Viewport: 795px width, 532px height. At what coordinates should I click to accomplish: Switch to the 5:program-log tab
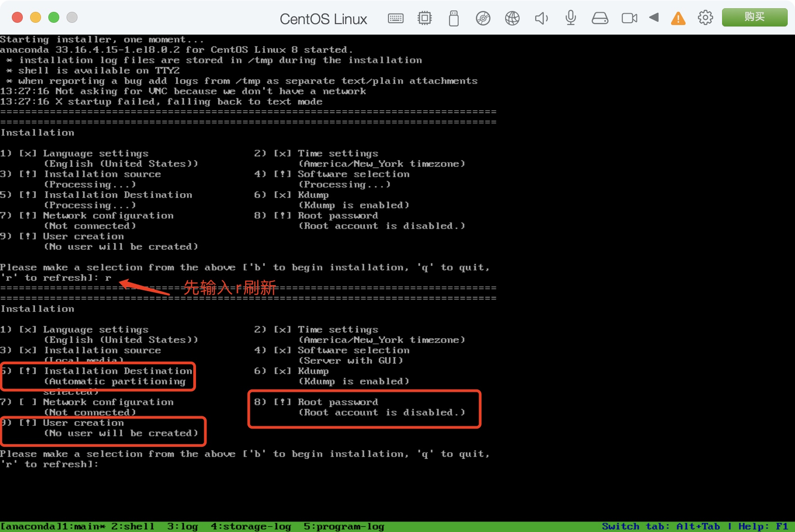(344, 527)
